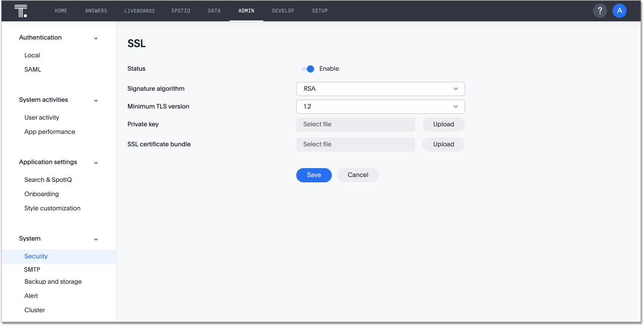
Task: Open the help question mark icon
Action: pos(600,10)
